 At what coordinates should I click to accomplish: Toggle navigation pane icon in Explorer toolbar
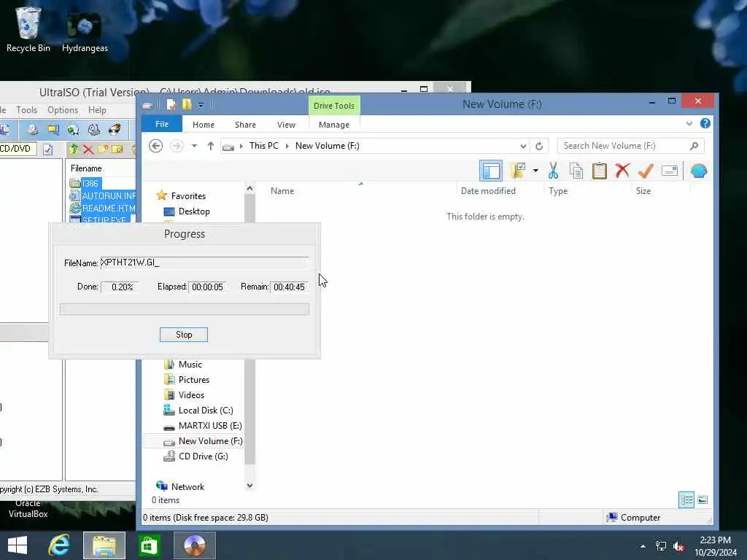pyautogui.click(x=491, y=171)
